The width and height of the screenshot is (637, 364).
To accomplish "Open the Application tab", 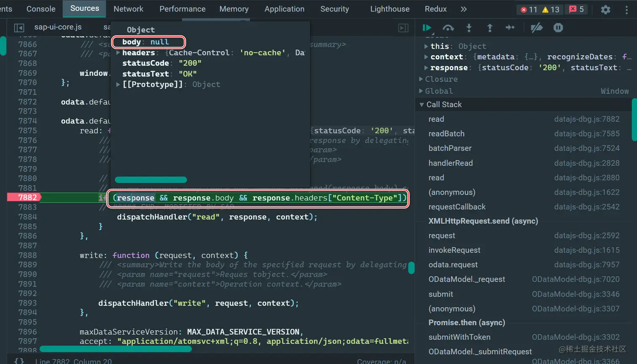I will point(284,9).
